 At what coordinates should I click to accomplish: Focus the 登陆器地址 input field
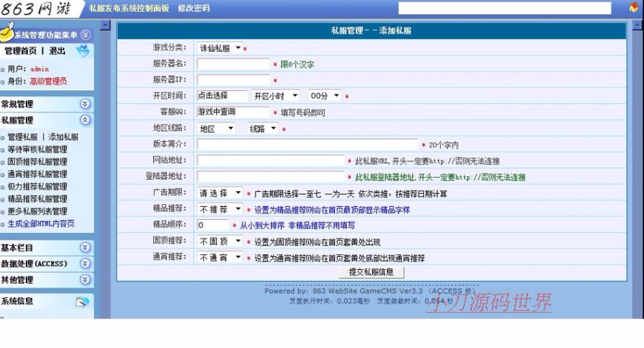pos(270,176)
